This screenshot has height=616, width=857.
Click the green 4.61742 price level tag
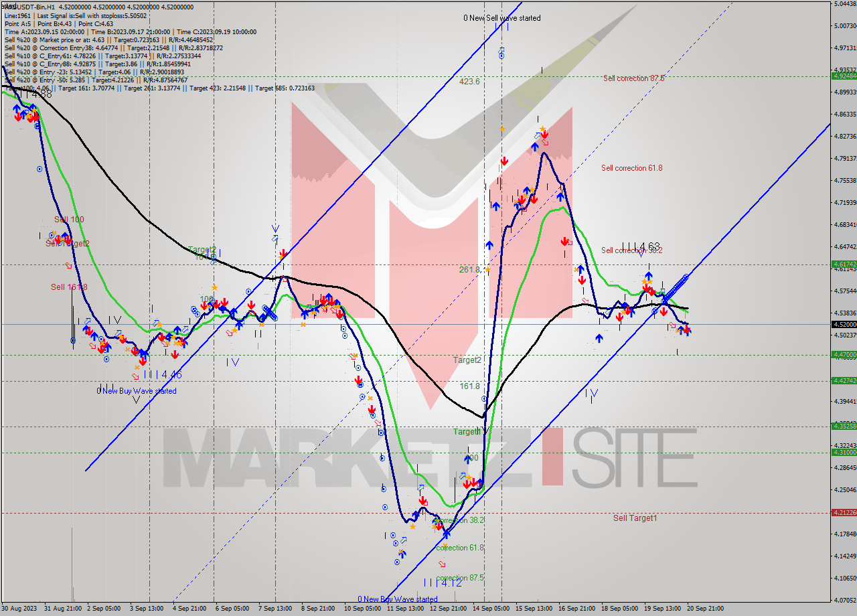pyautogui.click(x=844, y=264)
